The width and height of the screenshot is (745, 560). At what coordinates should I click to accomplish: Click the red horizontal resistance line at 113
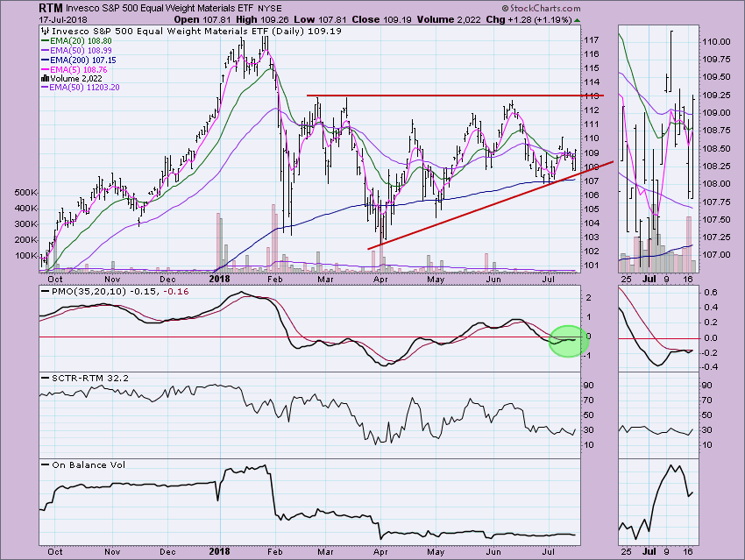(x=438, y=95)
